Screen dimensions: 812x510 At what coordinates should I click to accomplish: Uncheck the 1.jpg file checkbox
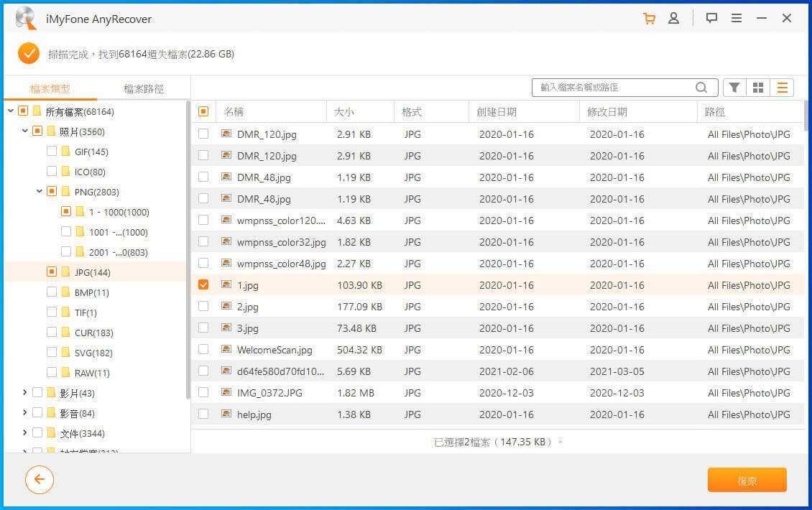point(203,285)
